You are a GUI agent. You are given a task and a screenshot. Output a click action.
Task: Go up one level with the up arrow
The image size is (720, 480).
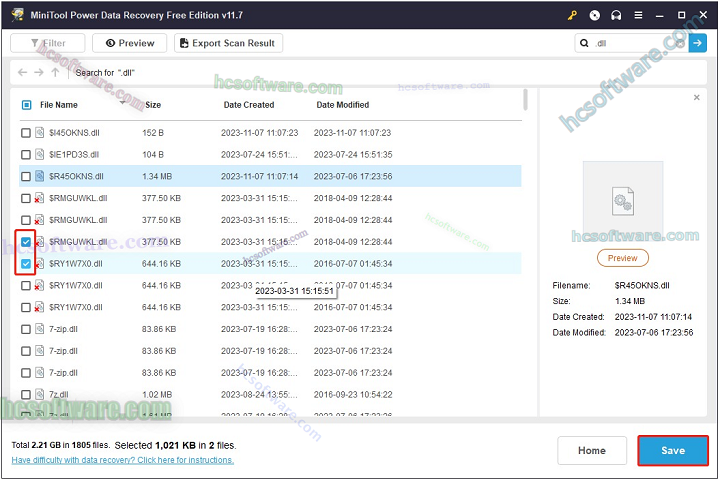[x=56, y=73]
